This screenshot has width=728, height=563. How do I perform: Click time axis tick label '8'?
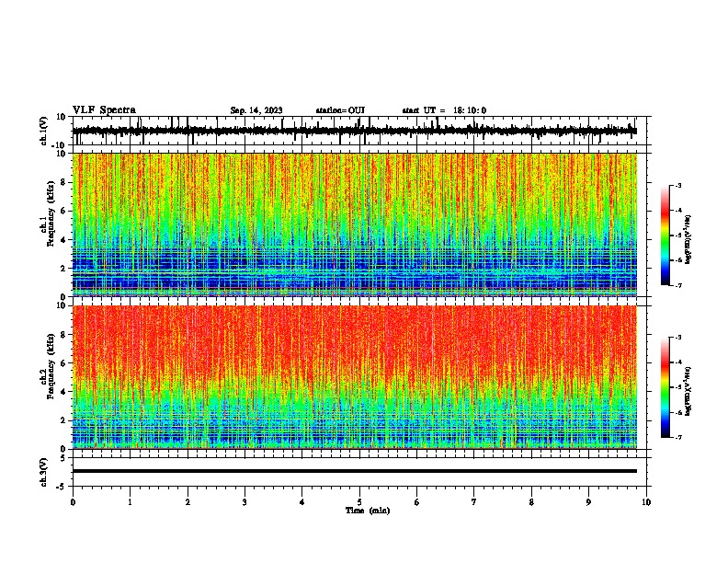click(x=531, y=502)
